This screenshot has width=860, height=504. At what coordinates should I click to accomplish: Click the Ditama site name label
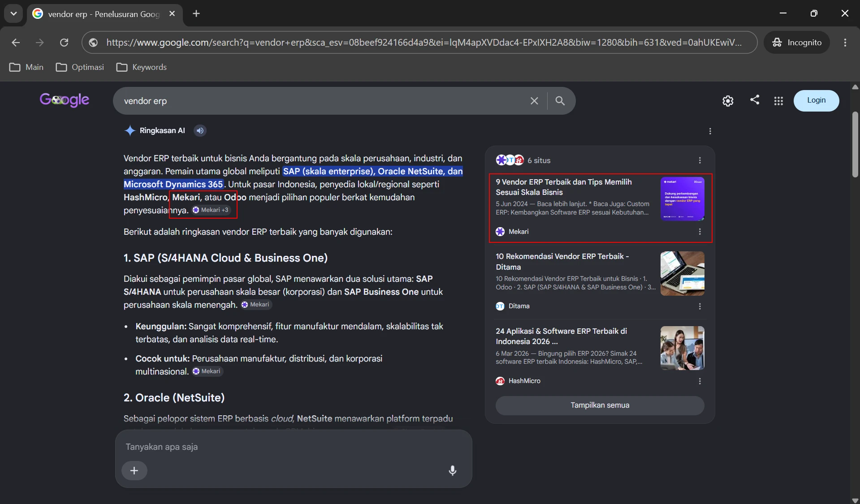[x=519, y=306]
